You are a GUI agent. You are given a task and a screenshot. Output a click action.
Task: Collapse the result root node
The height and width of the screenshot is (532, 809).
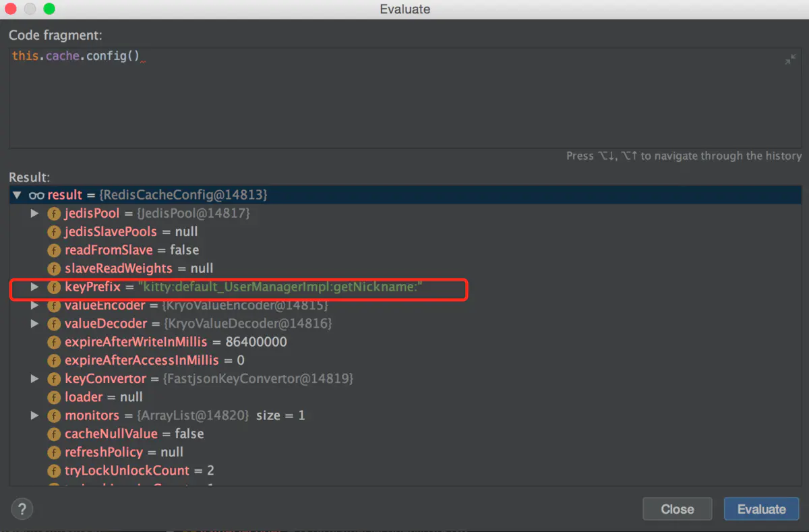[17, 195]
